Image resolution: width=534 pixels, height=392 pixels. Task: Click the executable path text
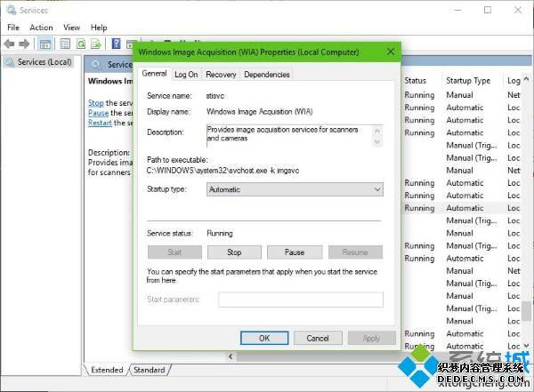(x=222, y=171)
